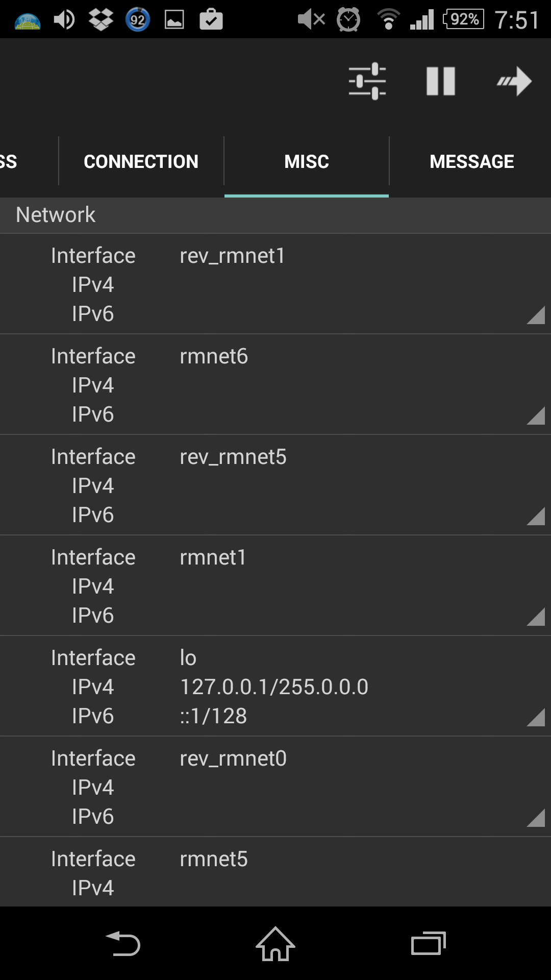The image size is (551, 980).
Task: Tap the home navigation icon
Action: (x=275, y=944)
